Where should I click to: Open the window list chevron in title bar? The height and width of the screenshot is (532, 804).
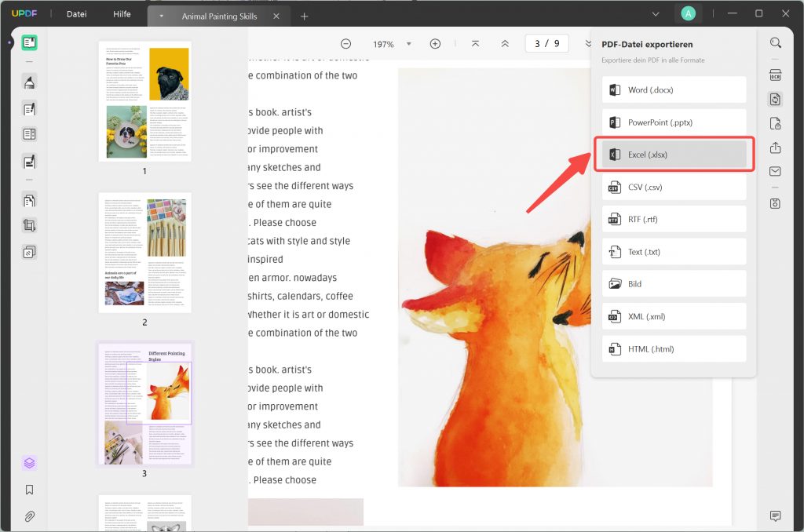[656, 14]
